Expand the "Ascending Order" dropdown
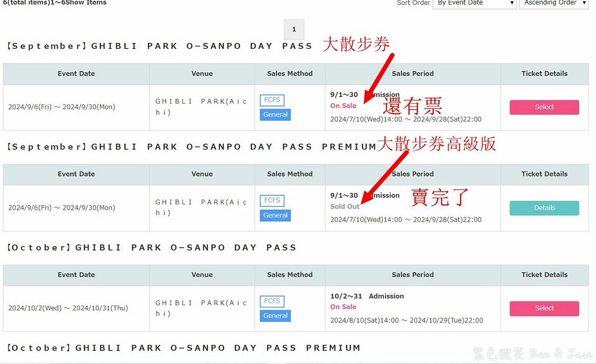 tap(553, 4)
